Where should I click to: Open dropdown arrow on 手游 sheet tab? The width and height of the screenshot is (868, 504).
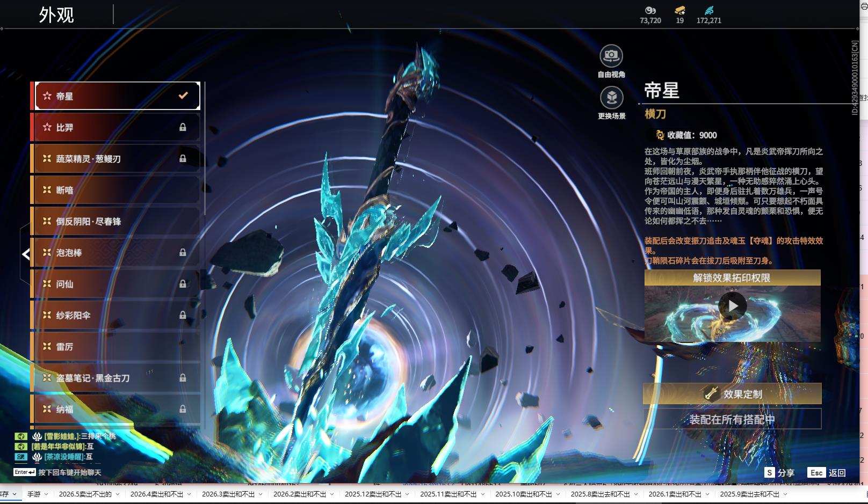point(46,494)
